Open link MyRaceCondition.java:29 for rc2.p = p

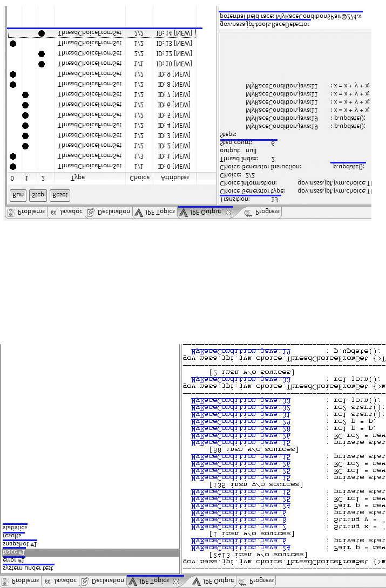tap(241, 422)
